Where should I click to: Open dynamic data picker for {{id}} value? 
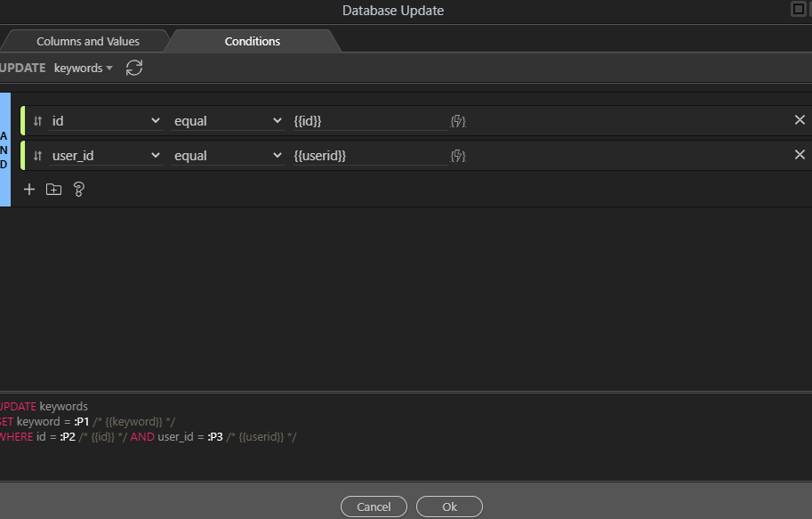(458, 121)
